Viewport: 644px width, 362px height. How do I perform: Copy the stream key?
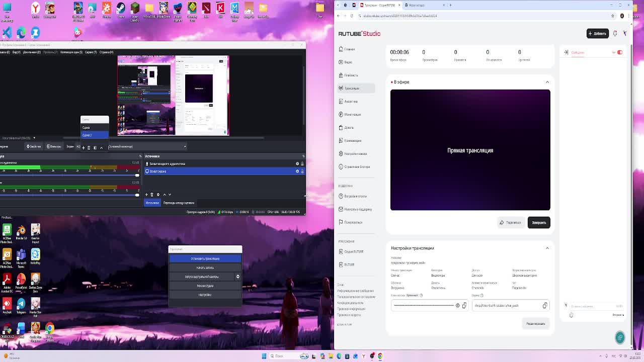(x=464, y=306)
